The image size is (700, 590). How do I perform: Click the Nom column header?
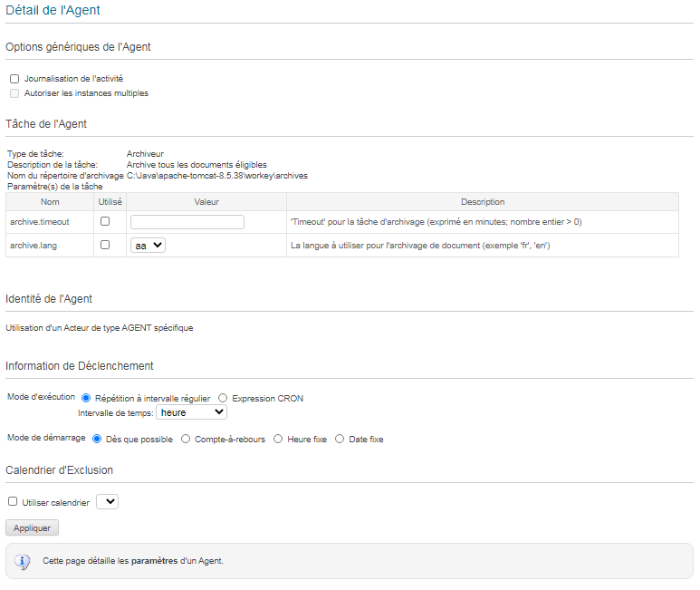click(50, 202)
